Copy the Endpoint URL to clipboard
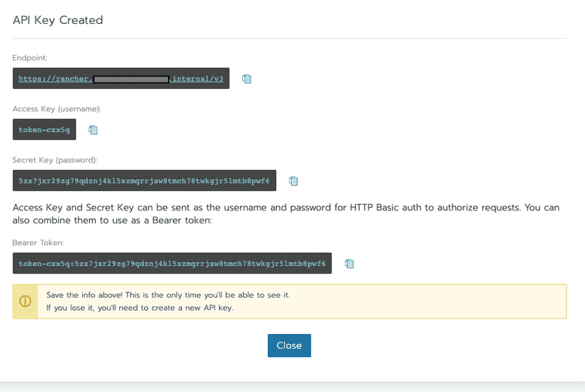The width and height of the screenshot is (585, 392). [x=247, y=79]
